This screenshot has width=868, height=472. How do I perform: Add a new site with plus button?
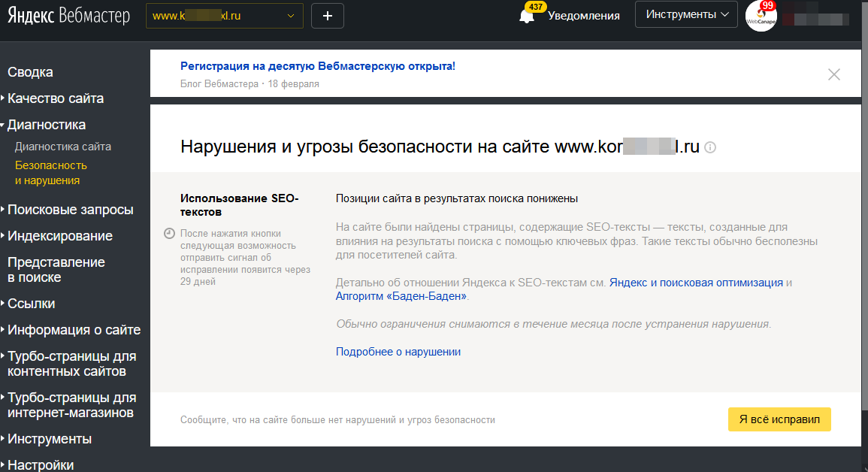tap(327, 16)
